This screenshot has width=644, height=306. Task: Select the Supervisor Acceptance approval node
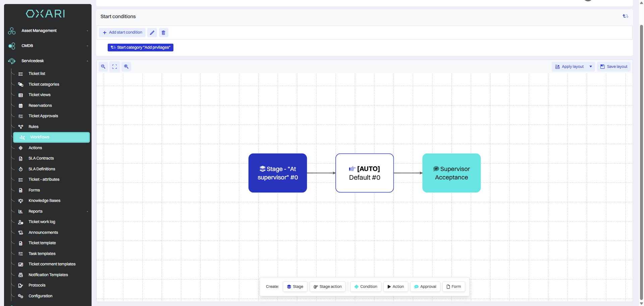pos(451,173)
